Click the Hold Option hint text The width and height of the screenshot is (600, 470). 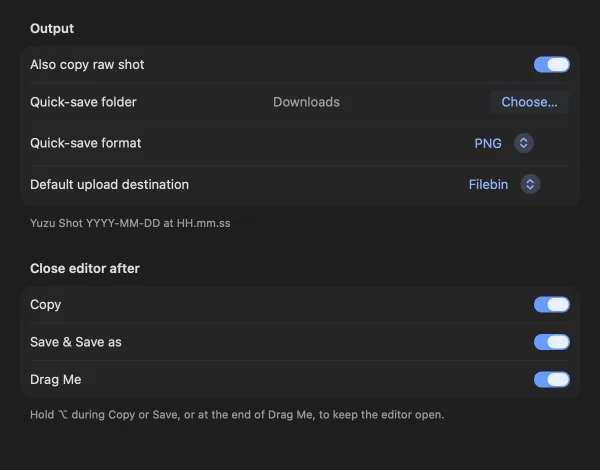(237, 415)
